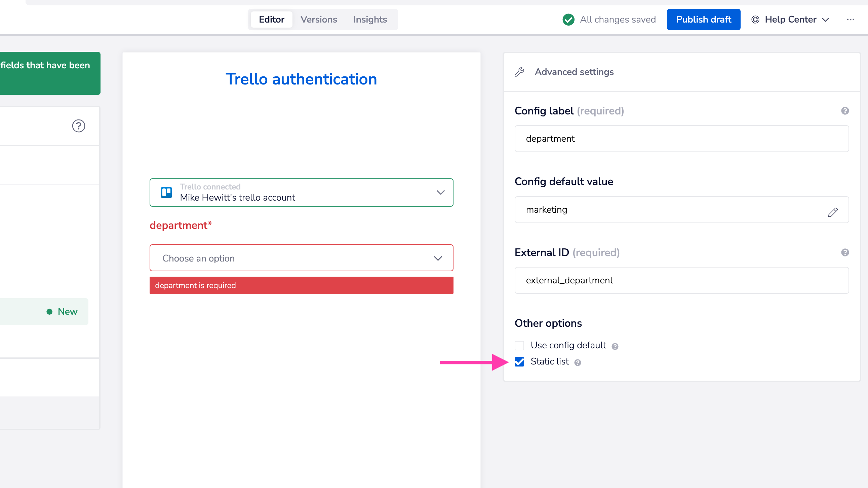The height and width of the screenshot is (488, 868).
Task: Click the Static list help icon
Action: coord(577,362)
